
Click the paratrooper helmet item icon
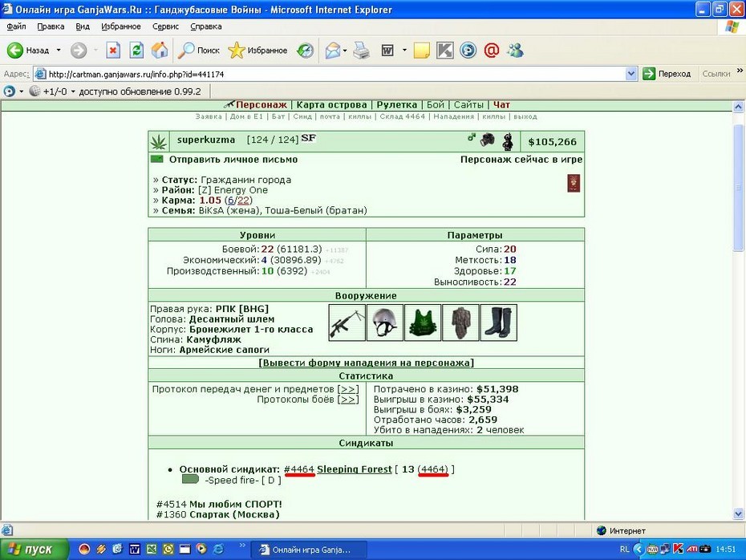coord(385,323)
